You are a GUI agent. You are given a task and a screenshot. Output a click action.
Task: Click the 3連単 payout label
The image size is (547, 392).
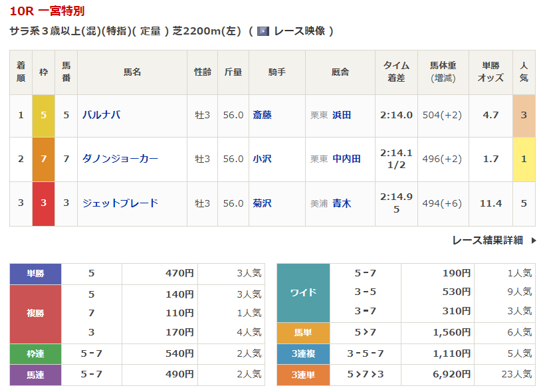pos(303,375)
